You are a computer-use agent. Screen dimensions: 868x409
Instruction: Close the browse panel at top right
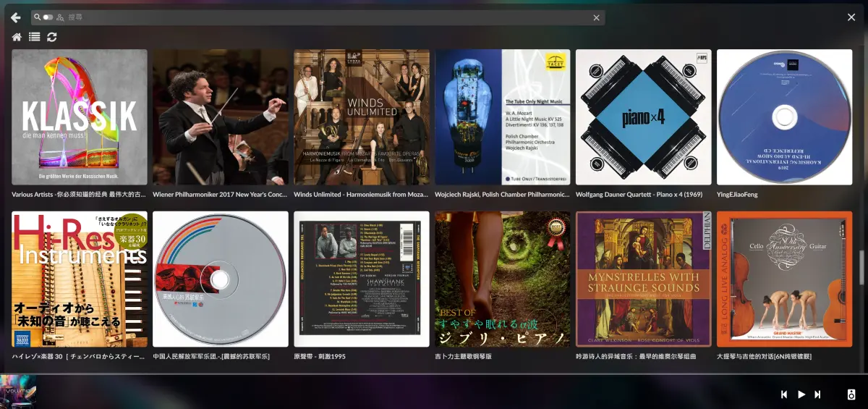tap(851, 17)
